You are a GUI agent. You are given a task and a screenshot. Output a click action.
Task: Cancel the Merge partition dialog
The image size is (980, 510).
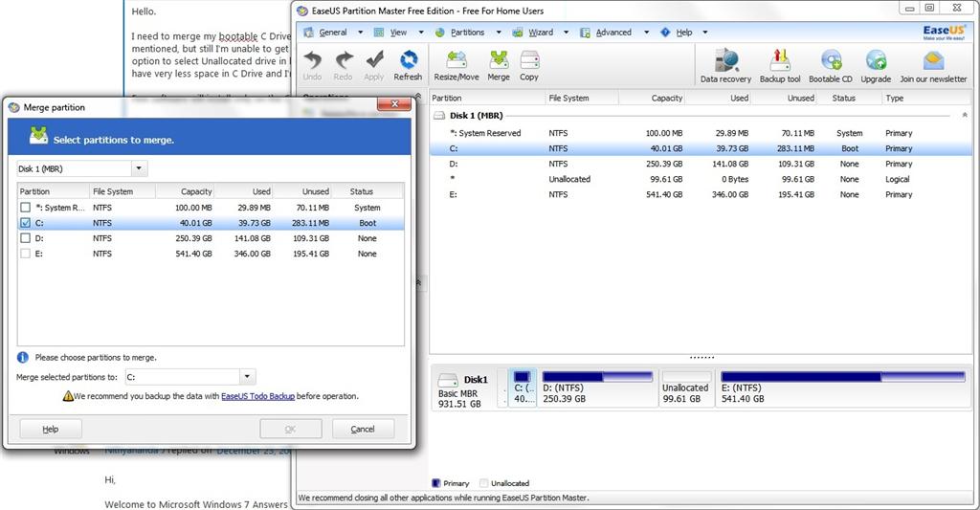tap(363, 429)
